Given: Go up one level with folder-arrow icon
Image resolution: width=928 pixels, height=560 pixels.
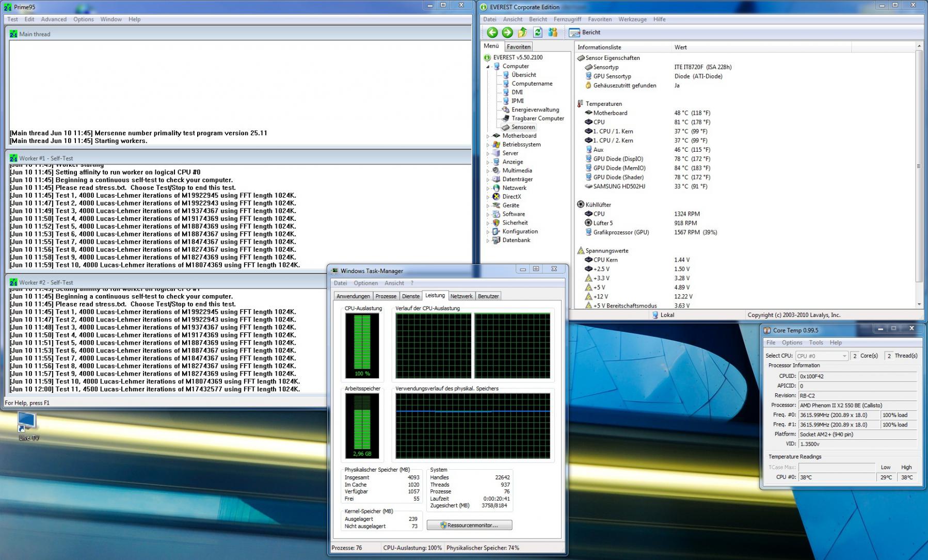Looking at the screenshot, I should [x=522, y=33].
